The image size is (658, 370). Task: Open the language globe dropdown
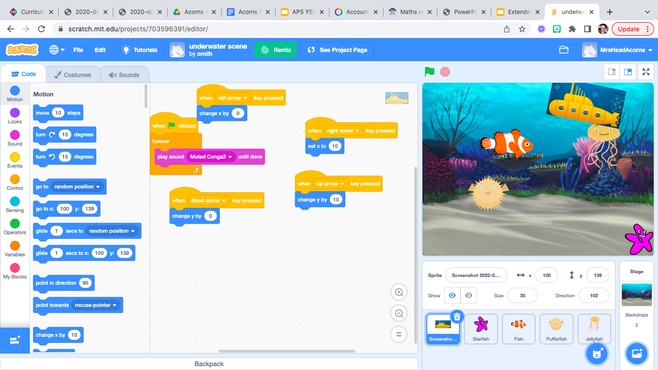(x=57, y=50)
